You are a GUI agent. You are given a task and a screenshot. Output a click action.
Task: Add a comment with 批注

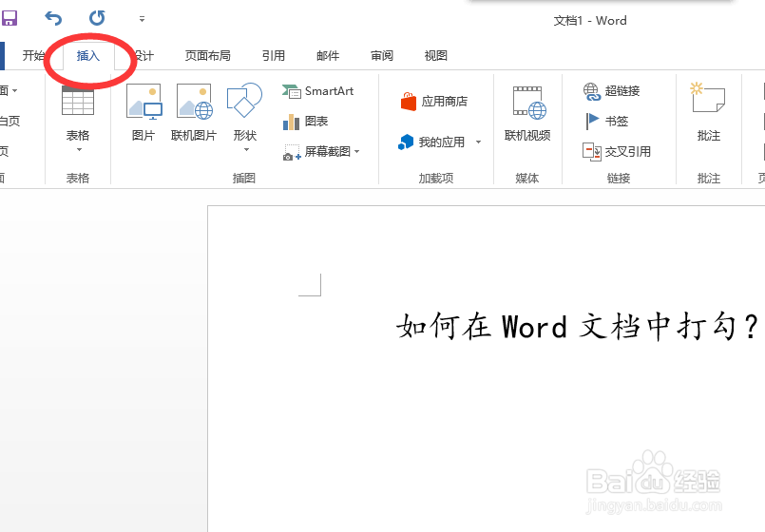708,113
